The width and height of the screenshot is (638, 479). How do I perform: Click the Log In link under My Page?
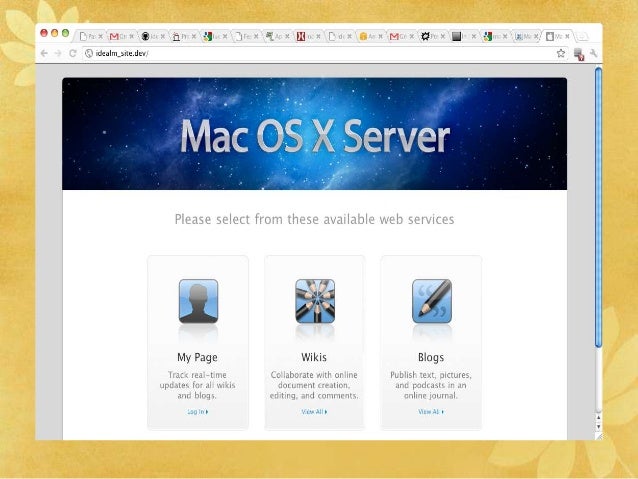tap(198, 412)
